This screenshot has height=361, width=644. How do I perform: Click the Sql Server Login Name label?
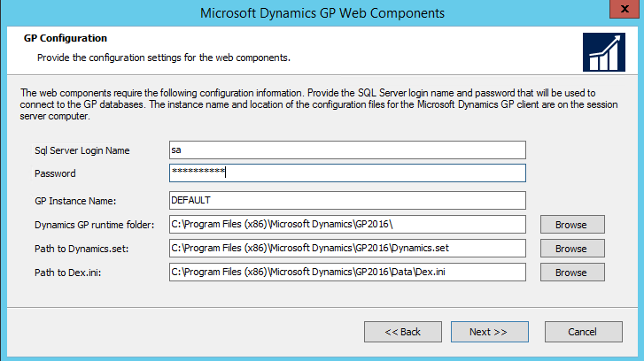pyautogui.click(x=81, y=150)
